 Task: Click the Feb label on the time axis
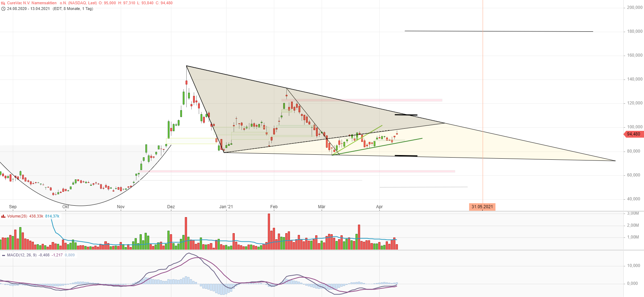274,207
